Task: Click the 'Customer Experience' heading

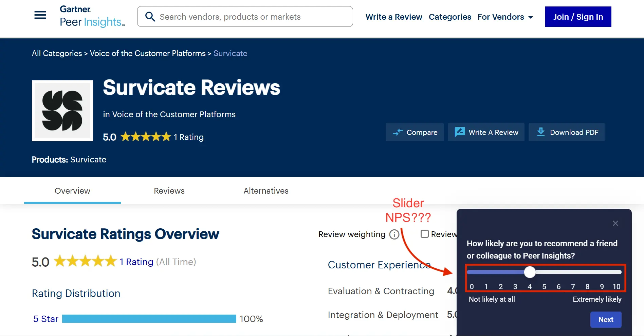Action: pos(379,265)
